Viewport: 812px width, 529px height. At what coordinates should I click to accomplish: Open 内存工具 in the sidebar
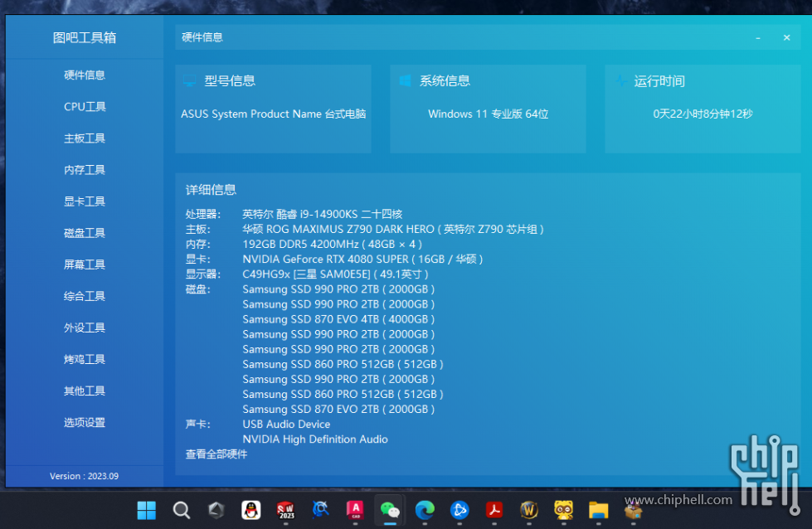point(85,170)
